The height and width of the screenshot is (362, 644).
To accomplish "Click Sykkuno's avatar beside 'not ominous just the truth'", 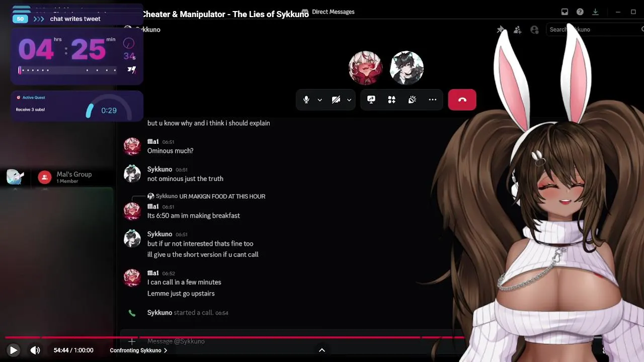I will [x=132, y=174].
